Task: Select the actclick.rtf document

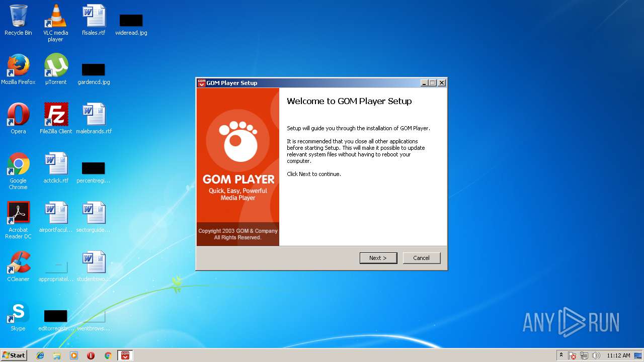Action: [56, 168]
